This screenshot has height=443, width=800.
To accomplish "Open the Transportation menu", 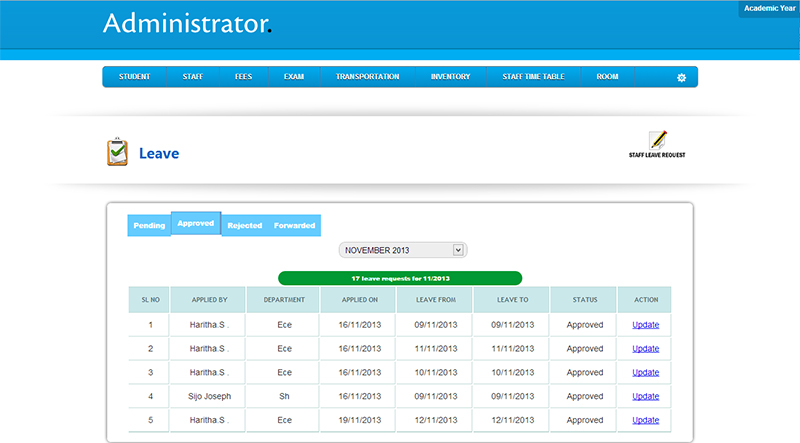I will [367, 77].
